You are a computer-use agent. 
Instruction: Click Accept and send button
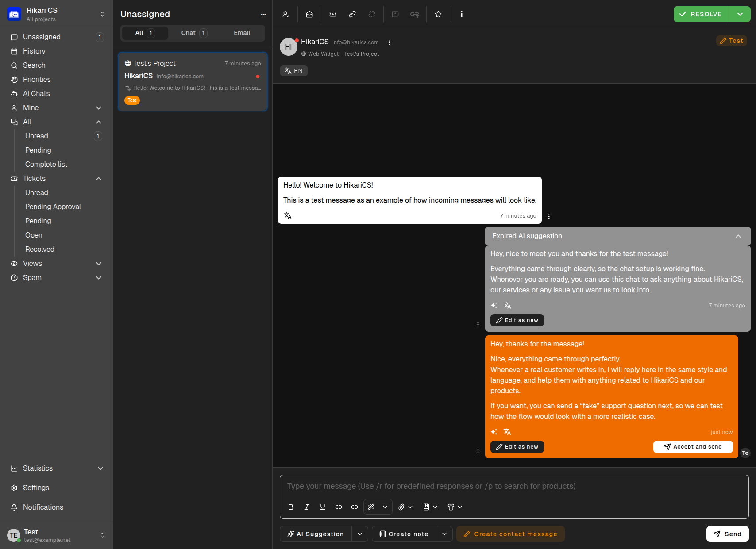click(693, 447)
